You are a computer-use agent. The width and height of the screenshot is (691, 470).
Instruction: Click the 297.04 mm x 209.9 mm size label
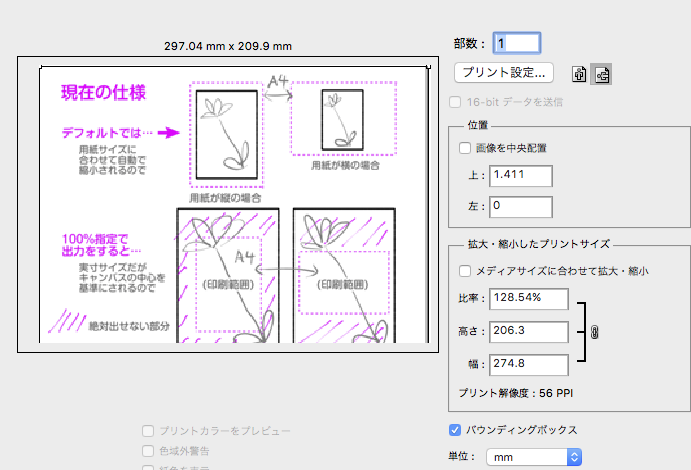point(228,46)
